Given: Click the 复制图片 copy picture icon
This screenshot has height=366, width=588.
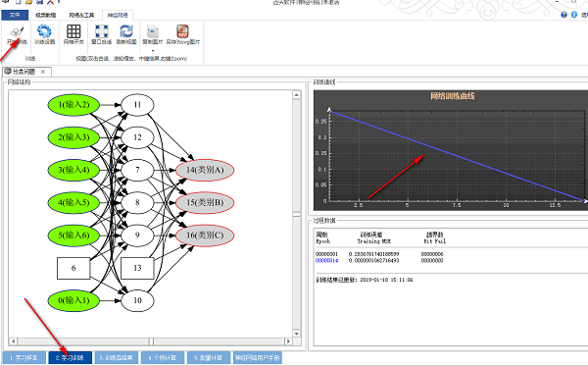Looking at the screenshot, I should pos(153,31).
